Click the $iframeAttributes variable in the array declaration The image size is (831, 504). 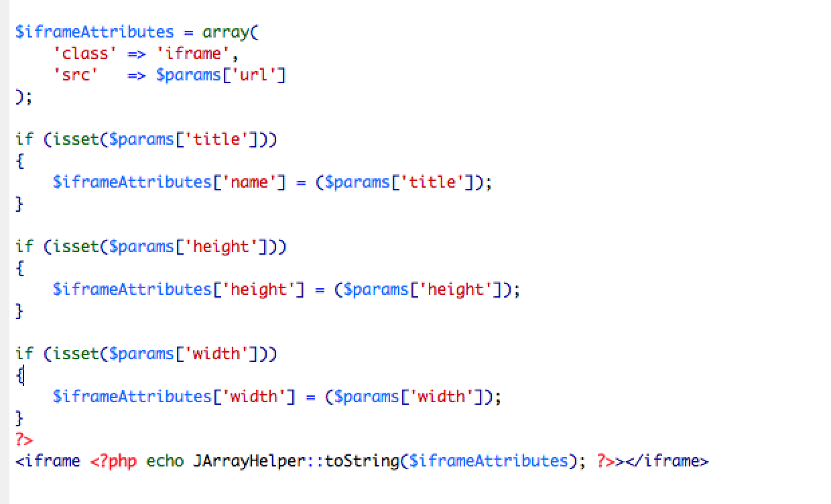click(94, 32)
